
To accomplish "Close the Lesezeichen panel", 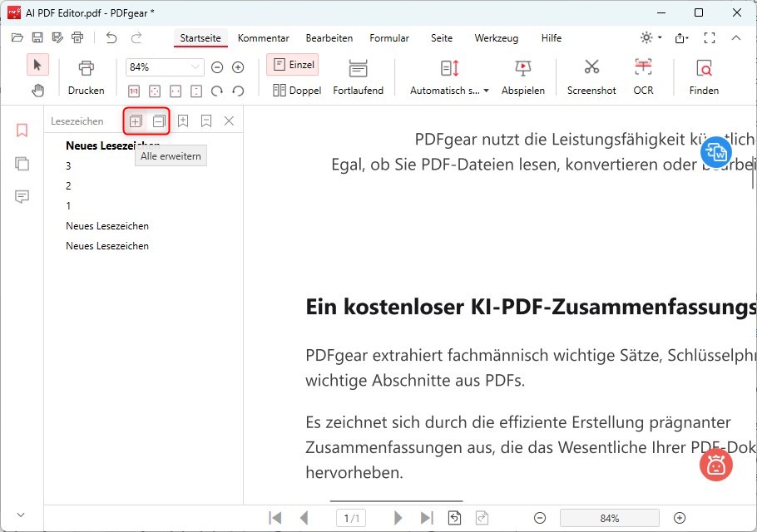I will point(230,121).
